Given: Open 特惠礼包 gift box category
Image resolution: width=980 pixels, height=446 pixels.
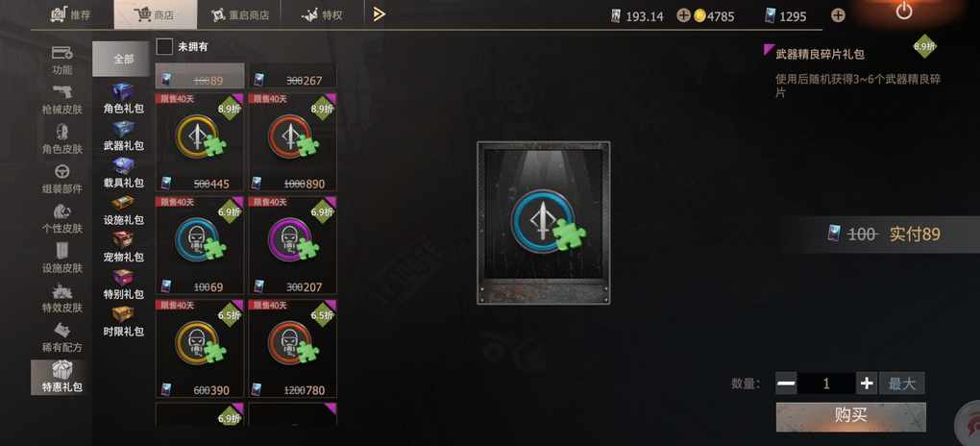Looking at the screenshot, I should (61, 377).
